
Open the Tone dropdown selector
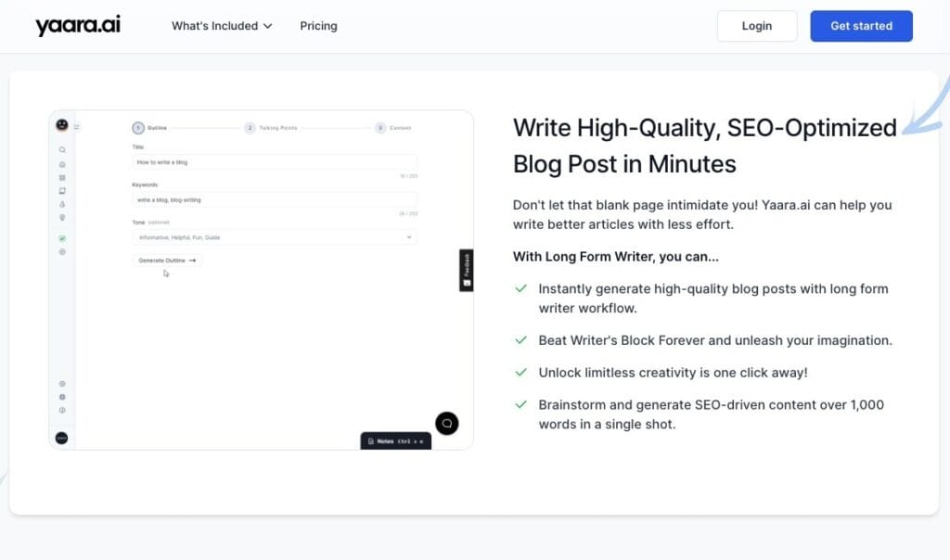pyautogui.click(x=275, y=237)
